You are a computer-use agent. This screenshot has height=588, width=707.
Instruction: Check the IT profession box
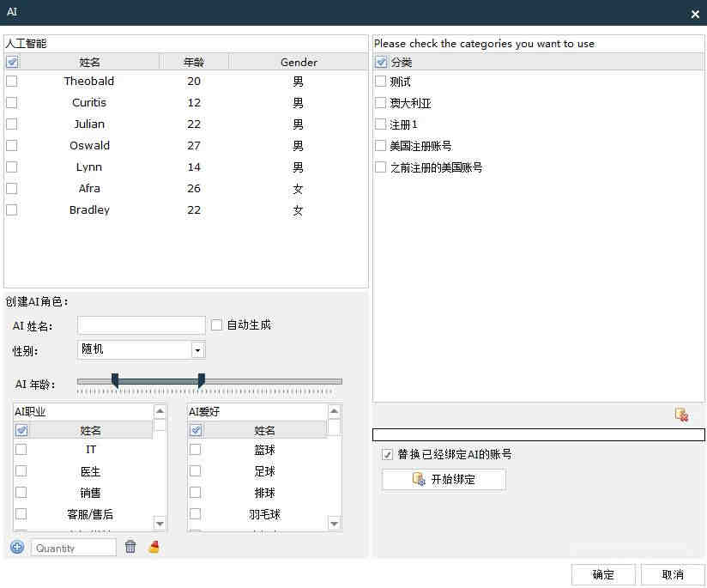pos(21,450)
